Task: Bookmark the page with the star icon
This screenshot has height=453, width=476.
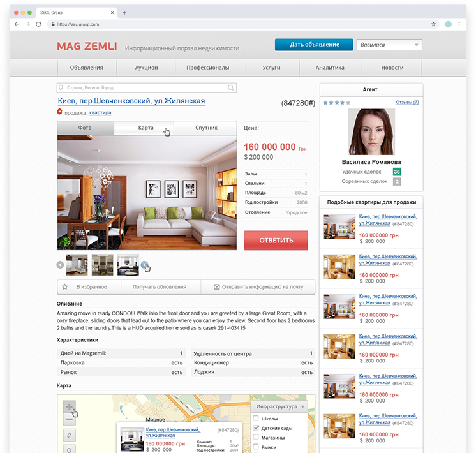Action: 433,24
